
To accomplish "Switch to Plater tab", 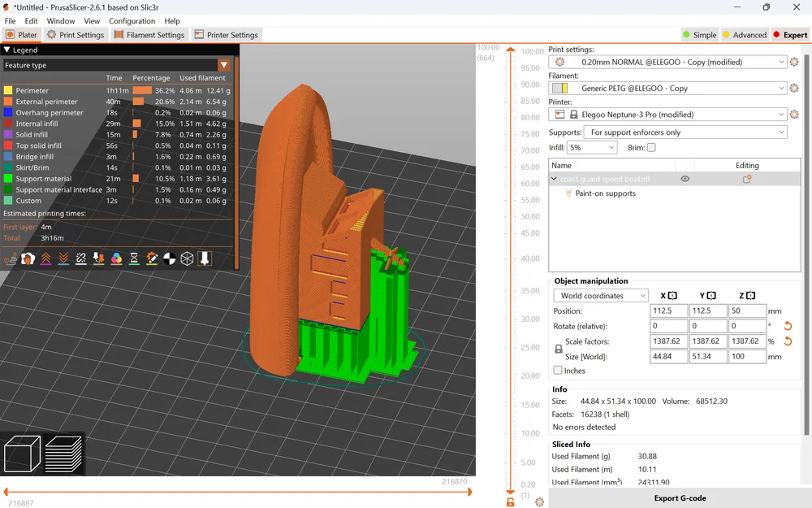I will click(22, 35).
